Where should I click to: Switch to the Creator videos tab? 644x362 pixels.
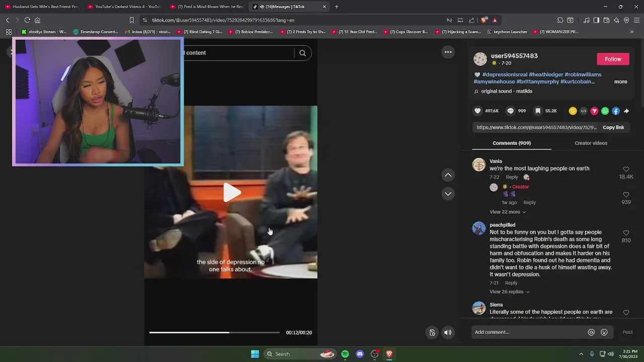(591, 143)
